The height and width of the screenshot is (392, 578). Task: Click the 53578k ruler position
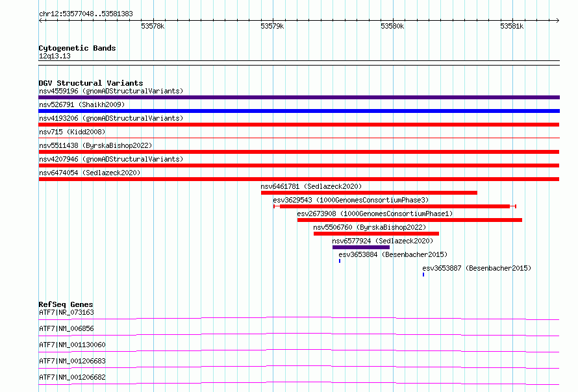[153, 26]
